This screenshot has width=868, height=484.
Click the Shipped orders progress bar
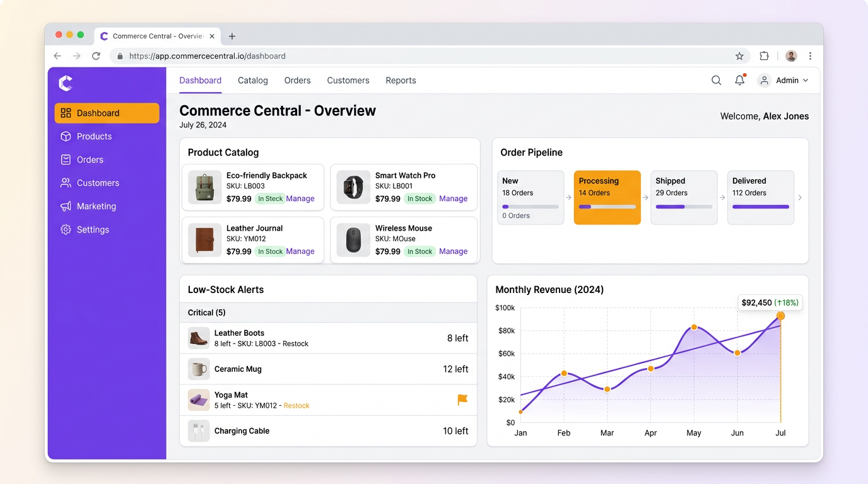(684, 207)
